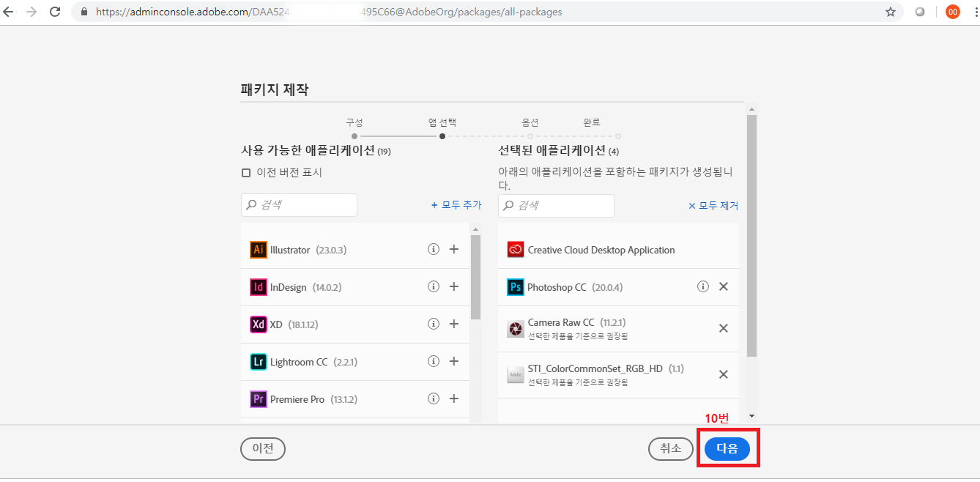Image resolution: width=980 pixels, height=482 pixels.
Task: Click the InDesign app icon
Action: pyautogui.click(x=258, y=287)
